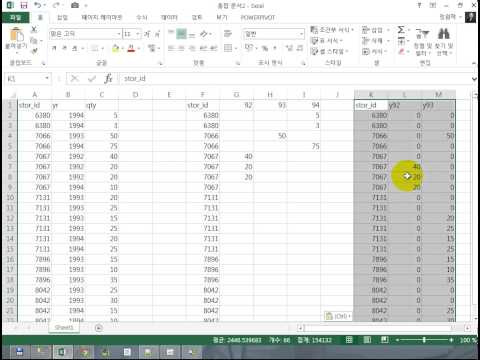Click the cell borders icon

click(x=95, y=49)
